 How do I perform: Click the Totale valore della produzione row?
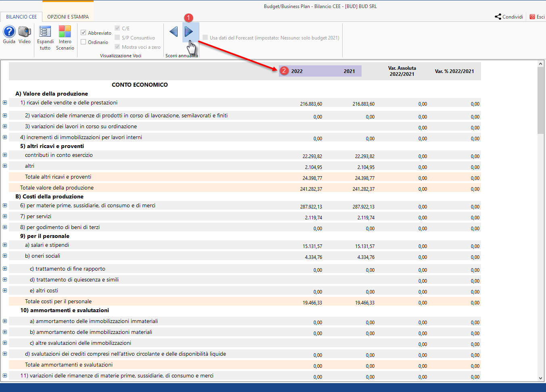tap(245, 188)
